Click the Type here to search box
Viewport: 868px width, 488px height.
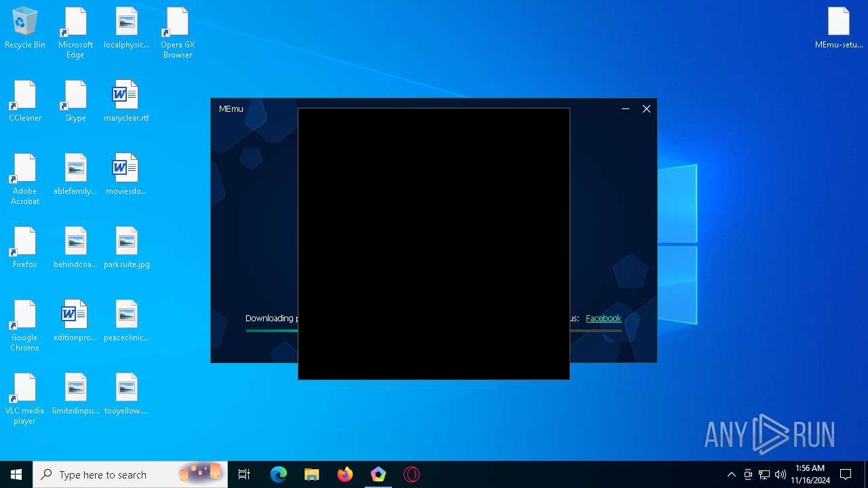pyautogui.click(x=130, y=474)
